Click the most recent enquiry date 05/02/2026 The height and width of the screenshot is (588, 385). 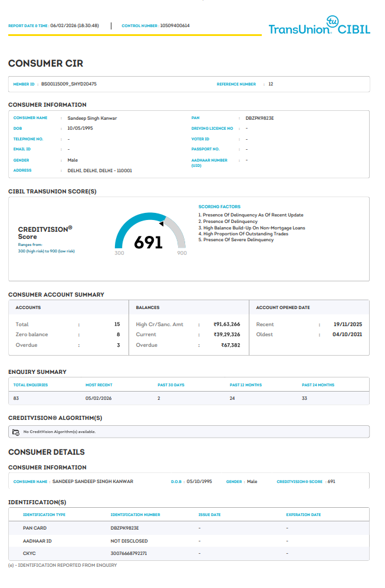(98, 398)
